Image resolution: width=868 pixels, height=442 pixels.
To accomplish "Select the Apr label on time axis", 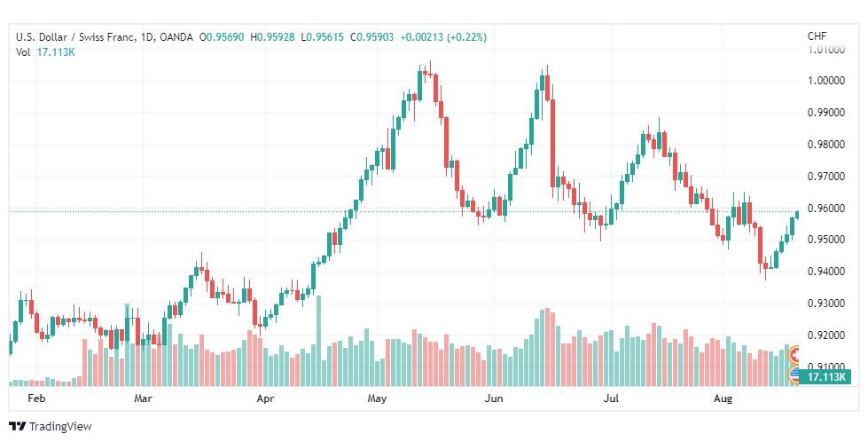I will pos(265,399).
